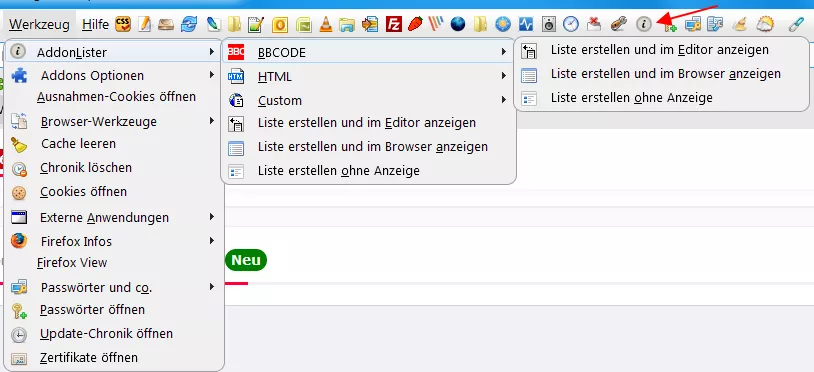Click the orange arrow document toolbar icon

370,24
